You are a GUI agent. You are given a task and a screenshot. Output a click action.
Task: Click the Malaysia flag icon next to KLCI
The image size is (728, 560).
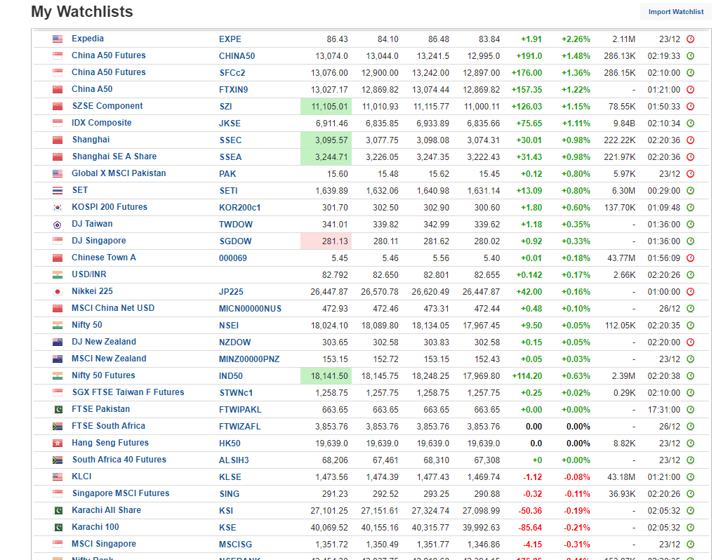58,477
